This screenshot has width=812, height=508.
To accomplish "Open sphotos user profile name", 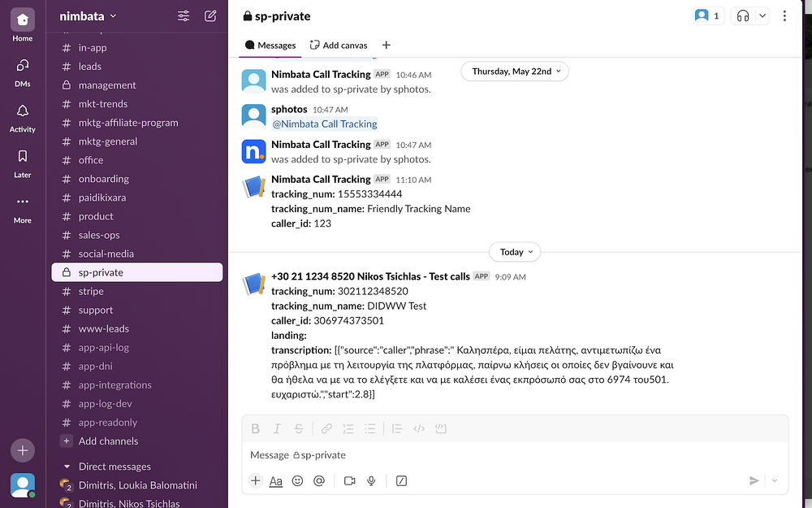I will point(289,110).
